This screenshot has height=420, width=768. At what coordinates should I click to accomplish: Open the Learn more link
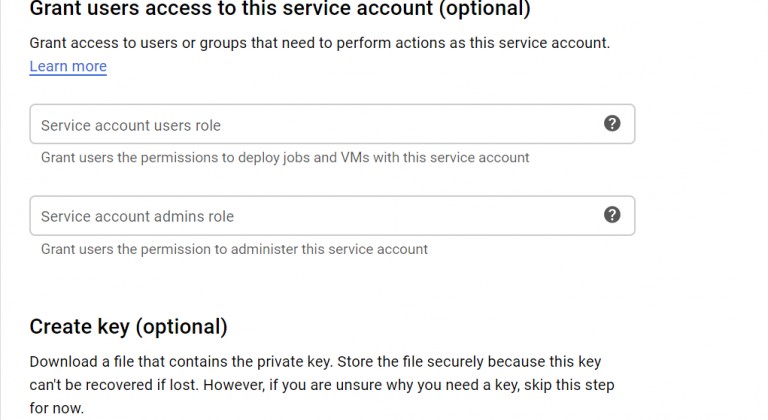[68, 66]
